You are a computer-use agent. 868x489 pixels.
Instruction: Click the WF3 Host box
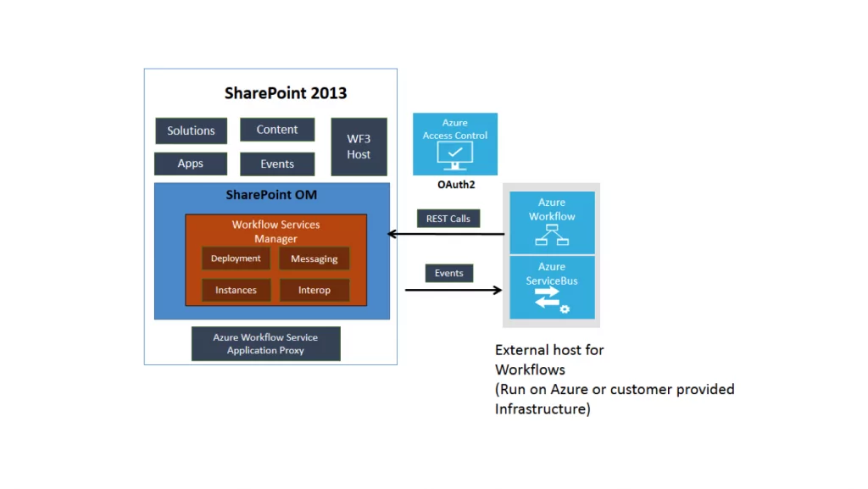(x=359, y=147)
